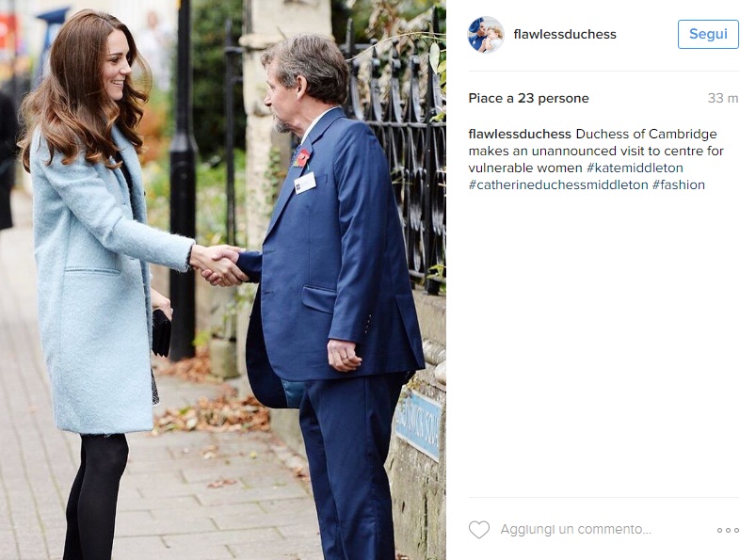Click the red poppy pin on the lapel

pyautogui.click(x=301, y=158)
